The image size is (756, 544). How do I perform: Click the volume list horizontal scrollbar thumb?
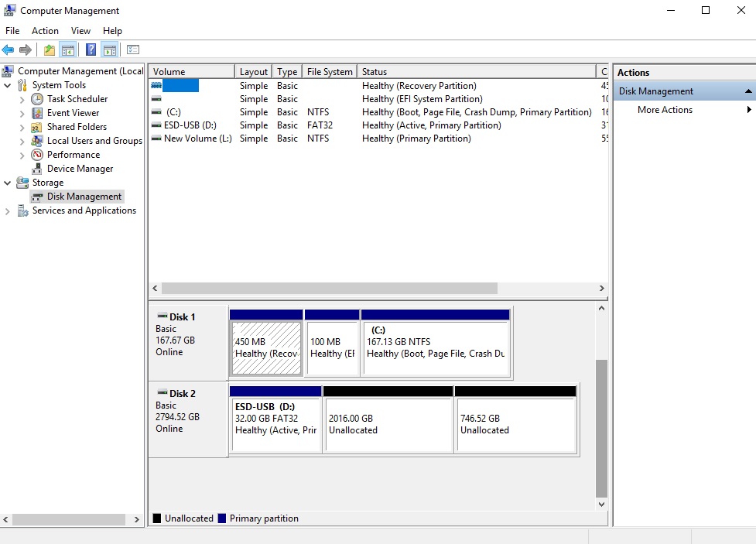[x=330, y=289]
